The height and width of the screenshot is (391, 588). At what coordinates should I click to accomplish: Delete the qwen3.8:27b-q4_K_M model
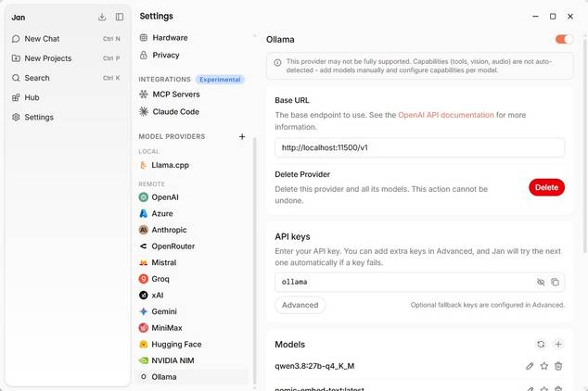[x=558, y=366]
